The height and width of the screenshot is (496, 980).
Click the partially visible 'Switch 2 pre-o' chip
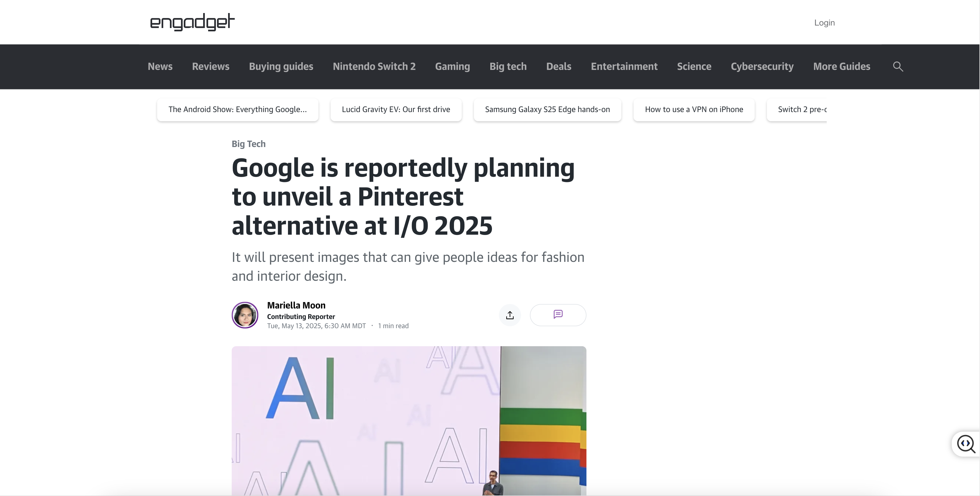point(797,110)
